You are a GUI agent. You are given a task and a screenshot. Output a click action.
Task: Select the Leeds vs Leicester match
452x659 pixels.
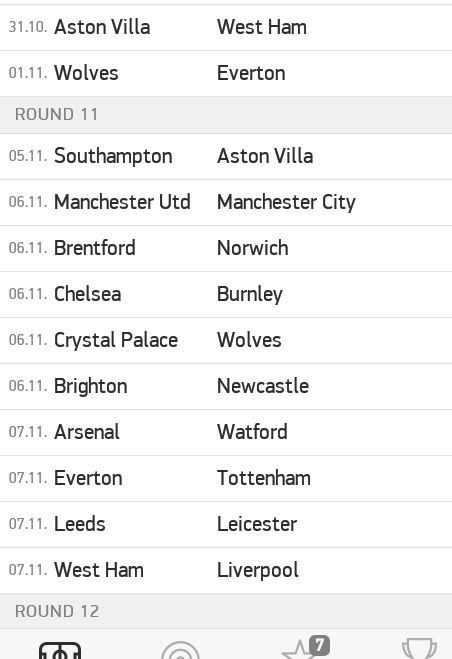pos(226,525)
